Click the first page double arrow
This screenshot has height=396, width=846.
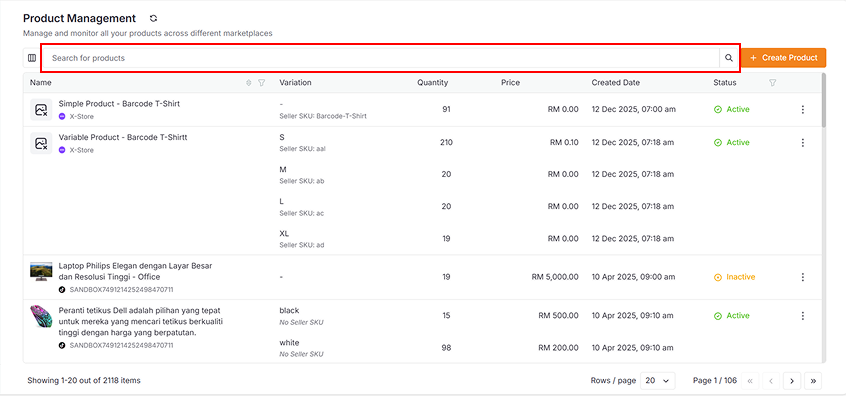750,380
